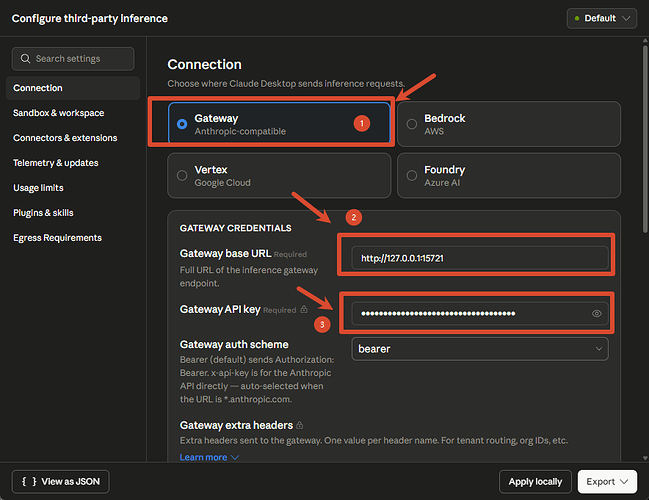
Task: Click View as JSON button
Action: point(60,481)
